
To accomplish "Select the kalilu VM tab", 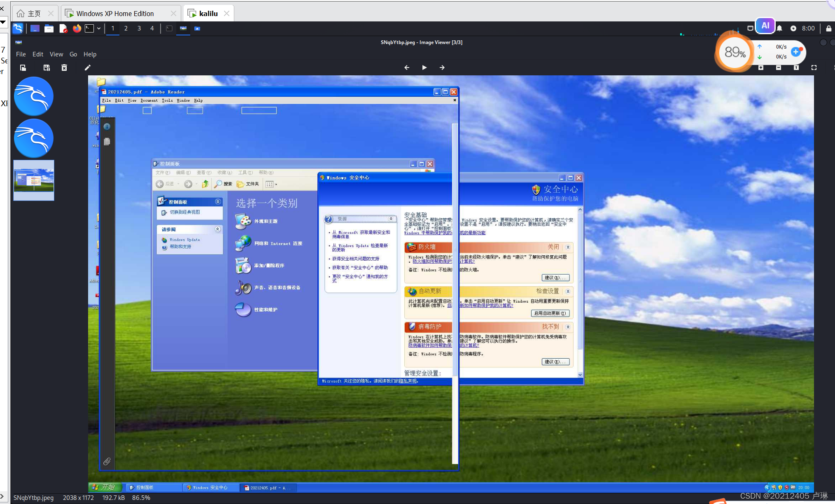I will click(x=208, y=14).
